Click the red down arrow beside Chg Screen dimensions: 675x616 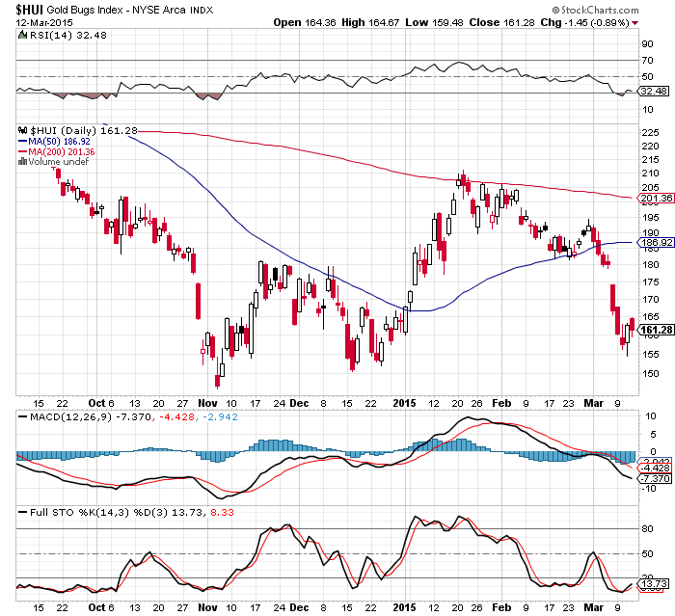(634, 23)
